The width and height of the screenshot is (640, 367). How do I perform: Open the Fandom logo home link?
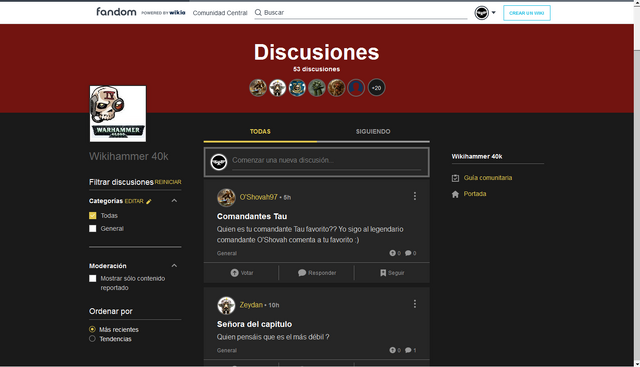pyautogui.click(x=116, y=12)
